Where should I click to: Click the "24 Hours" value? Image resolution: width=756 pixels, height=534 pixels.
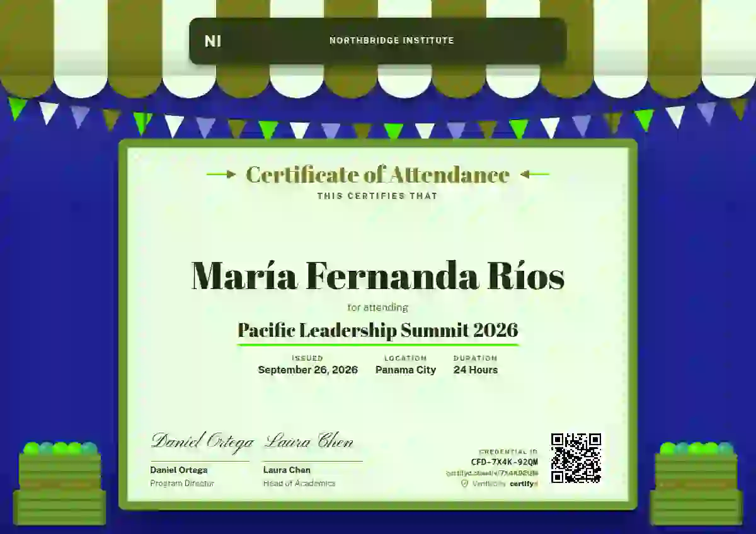[x=476, y=370]
